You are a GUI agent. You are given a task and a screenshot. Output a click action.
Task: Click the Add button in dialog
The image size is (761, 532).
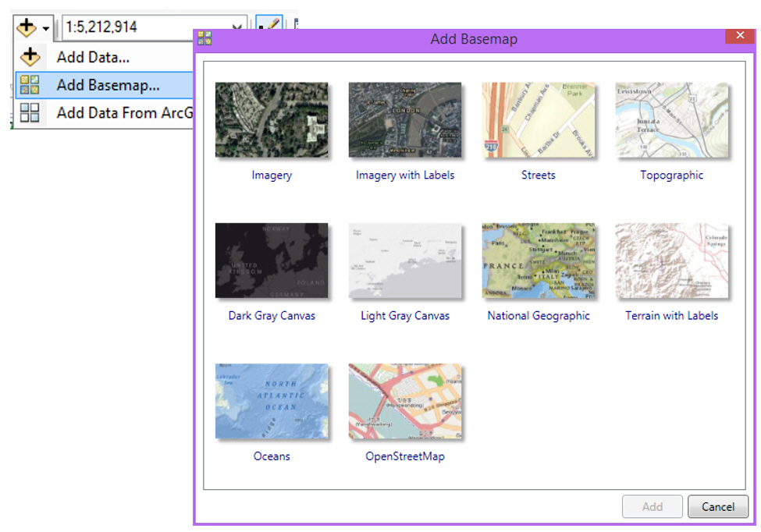point(653,507)
